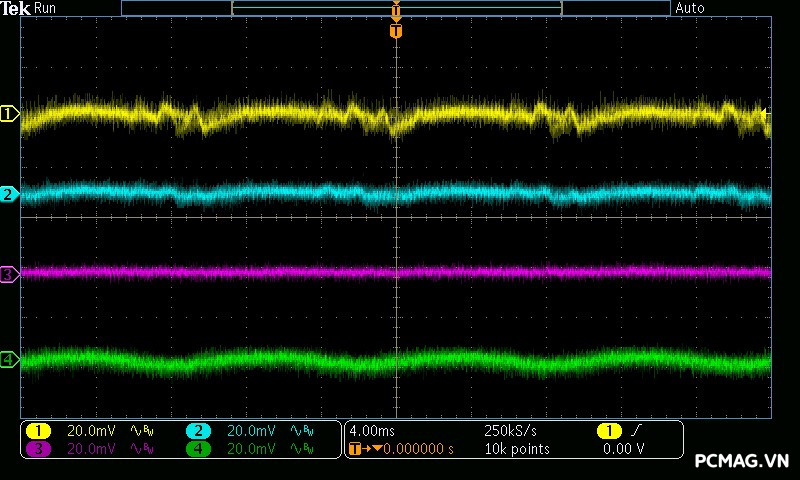Click the Run acquisition status label
The image size is (800, 480).
[46, 8]
